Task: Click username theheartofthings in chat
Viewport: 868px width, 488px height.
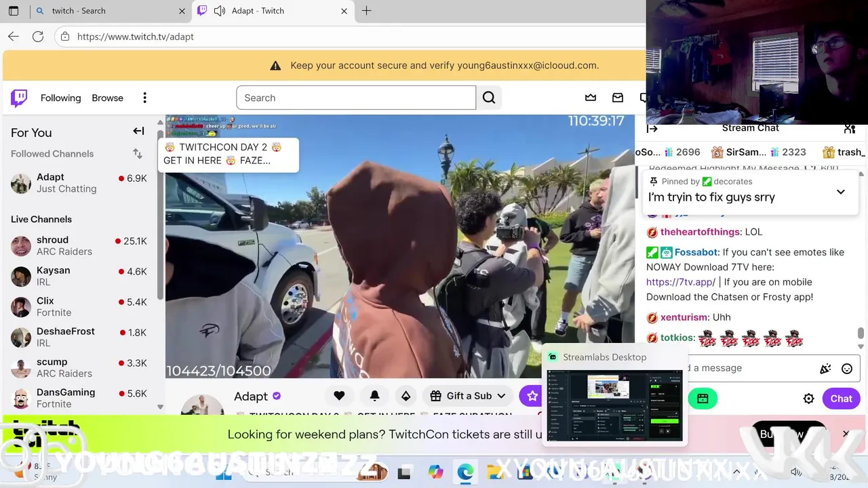Action: click(x=700, y=232)
